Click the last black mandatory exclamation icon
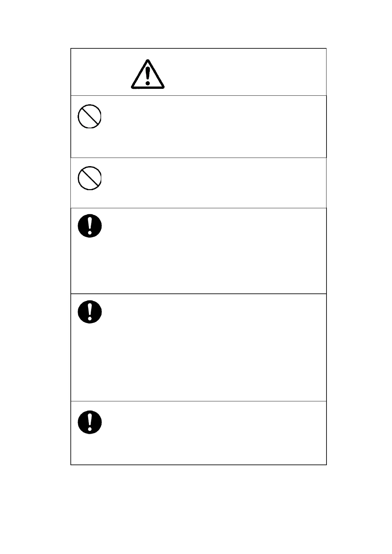Screen dimensions: 392x554 click(x=90, y=422)
